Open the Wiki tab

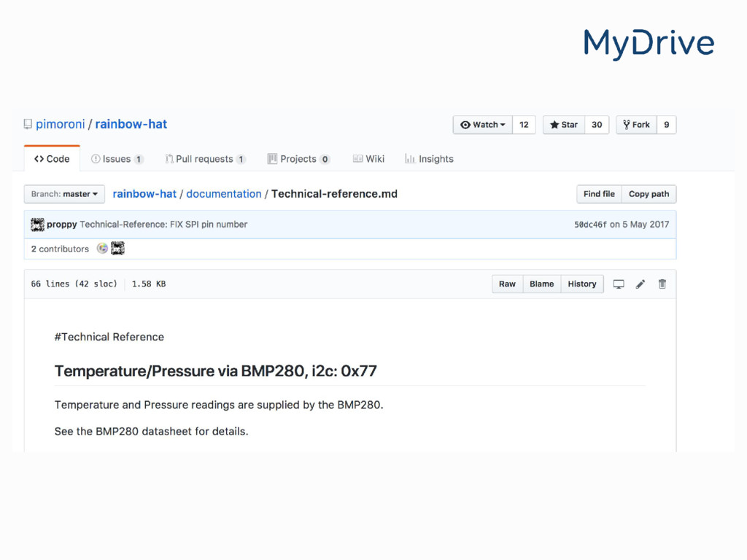pyautogui.click(x=368, y=159)
